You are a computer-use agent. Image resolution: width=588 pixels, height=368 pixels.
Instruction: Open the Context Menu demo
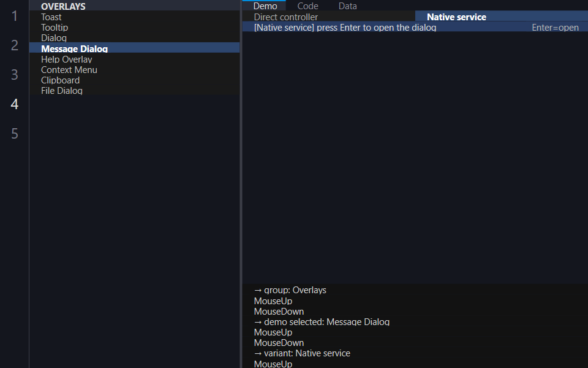pyautogui.click(x=134, y=69)
